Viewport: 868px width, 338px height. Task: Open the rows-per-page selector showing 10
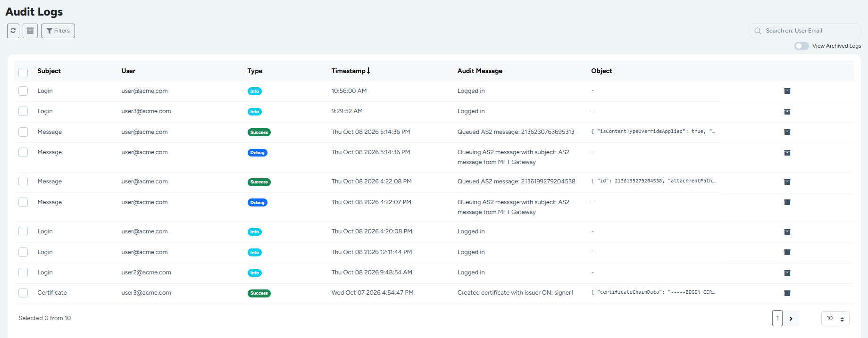[x=835, y=318]
